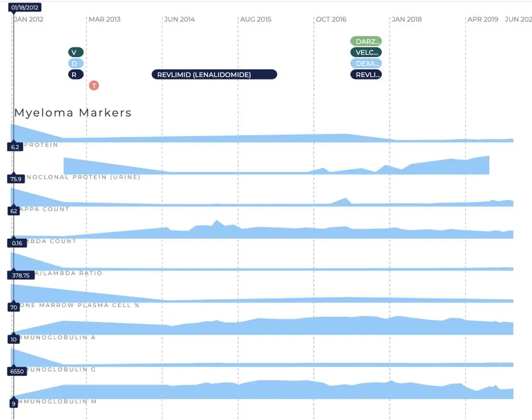The height and width of the screenshot is (420, 532).
Task: Select the light blue D treatment pill
Action: coord(76,64)
